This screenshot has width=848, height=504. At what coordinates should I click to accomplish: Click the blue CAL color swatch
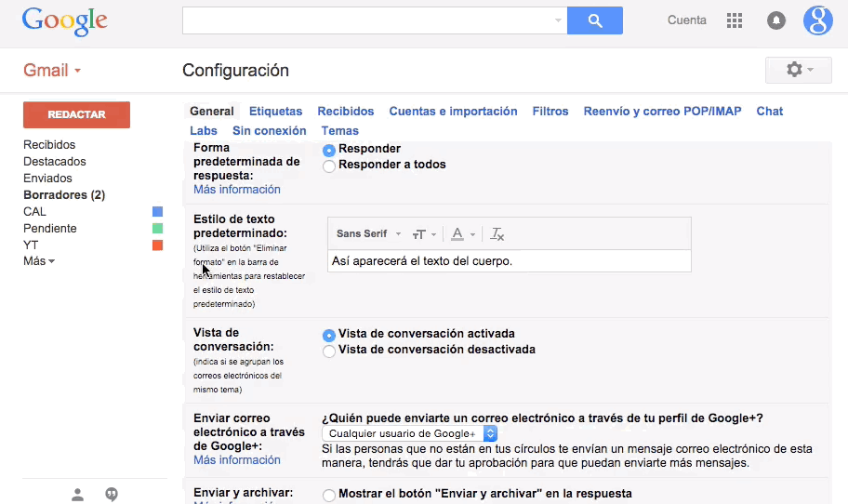157,211
